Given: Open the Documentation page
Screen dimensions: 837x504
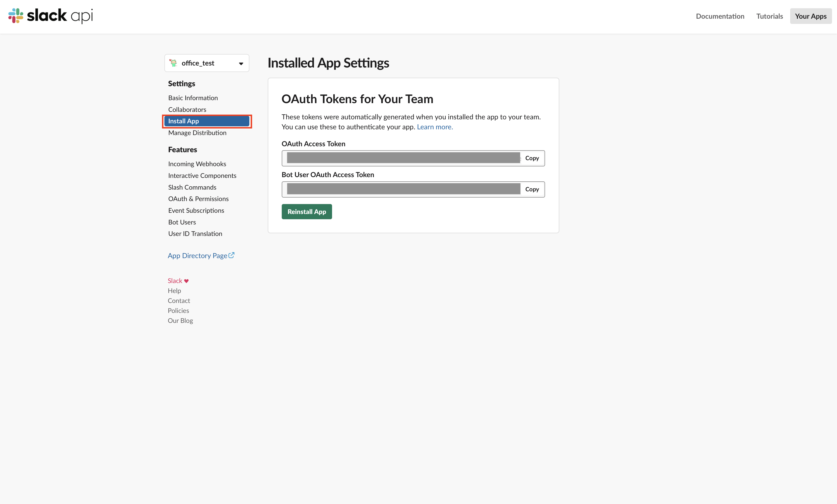Looking at the screenshot, I should pos(720,16).
